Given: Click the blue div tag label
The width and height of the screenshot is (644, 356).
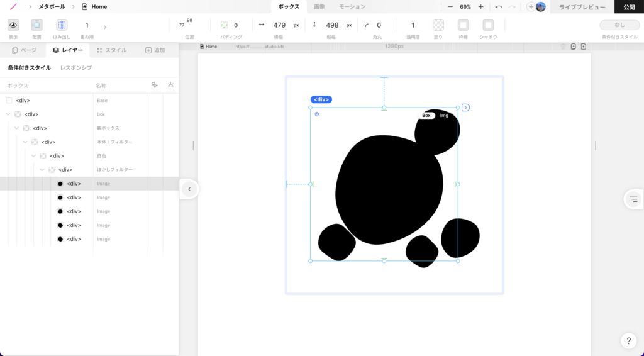Looking at the screenshot, I should click(321, 99).
